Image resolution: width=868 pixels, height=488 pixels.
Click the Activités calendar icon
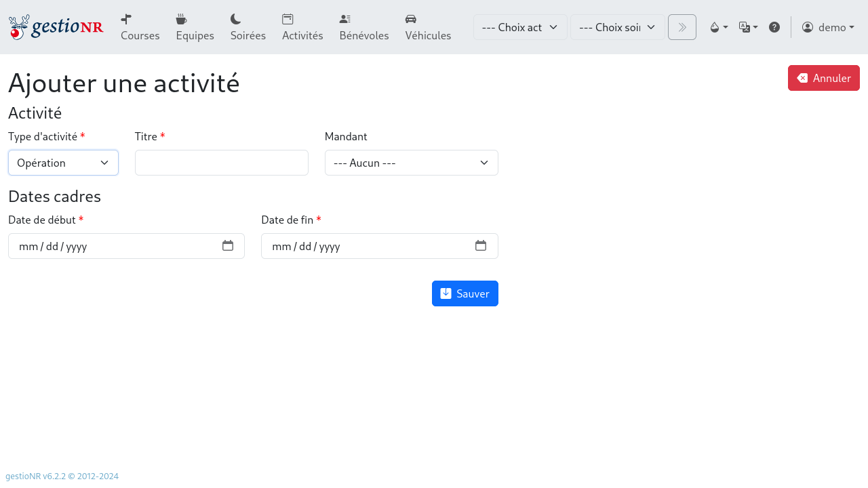coord(287,19)
